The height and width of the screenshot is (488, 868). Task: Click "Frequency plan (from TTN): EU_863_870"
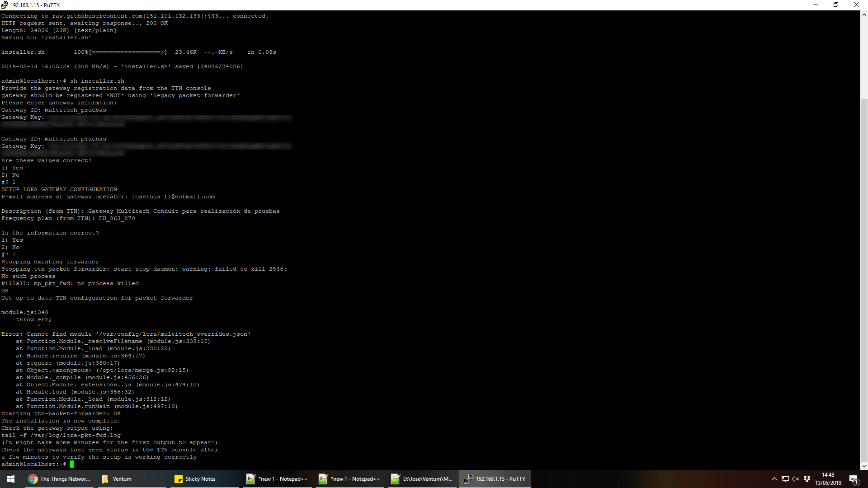coord(68,218)
